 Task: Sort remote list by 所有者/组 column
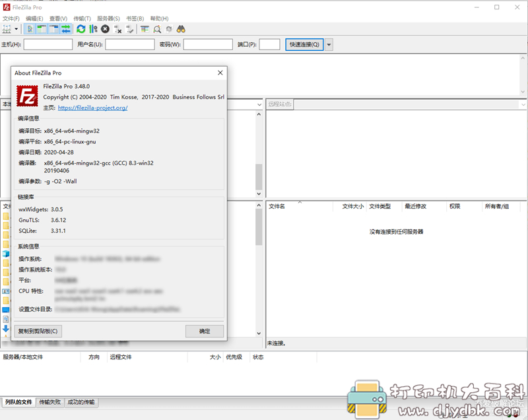pyautogui.click(x=501, y=206)
